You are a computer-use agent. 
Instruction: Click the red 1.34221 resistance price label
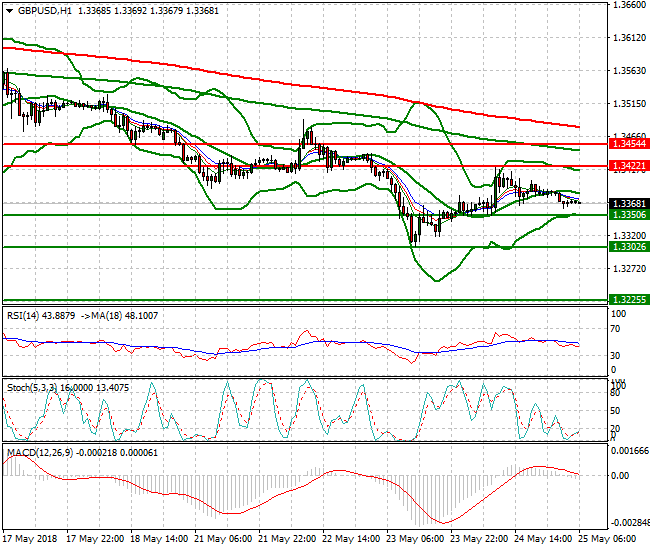[x=629, y=166]
